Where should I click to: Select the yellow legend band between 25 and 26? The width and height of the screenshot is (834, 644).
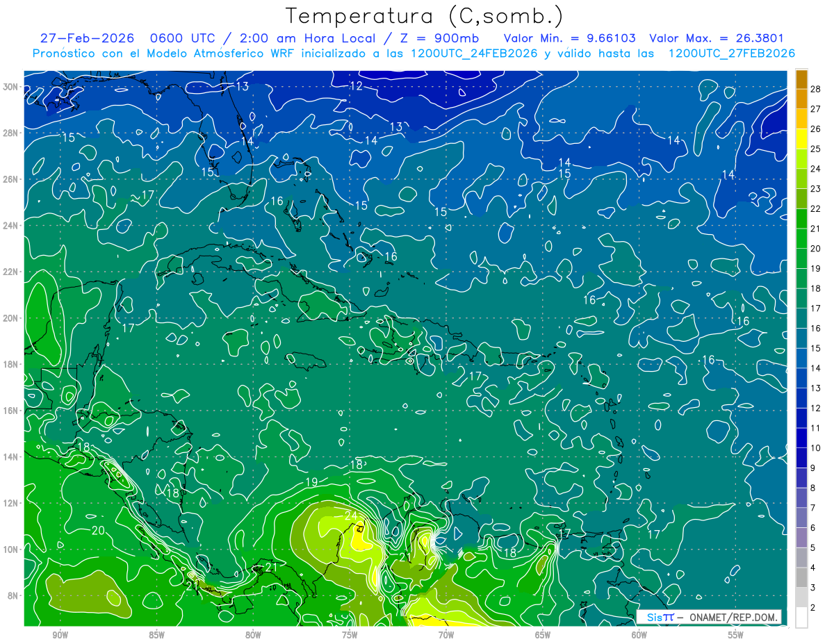pos(801,138)
